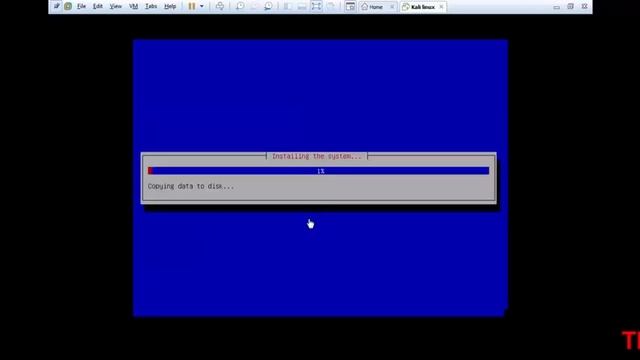
Task: Click the take snapshot clock icon
Action: 240,6
